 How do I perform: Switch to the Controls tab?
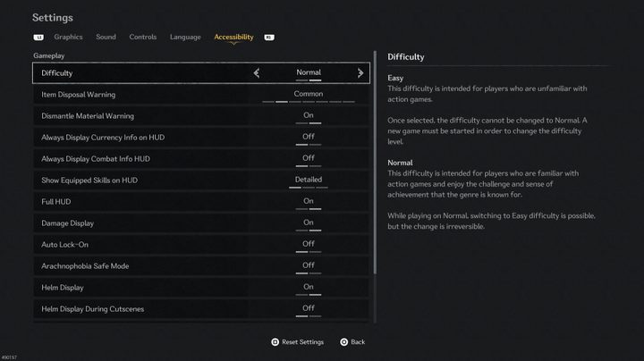[x=143, y=37]
